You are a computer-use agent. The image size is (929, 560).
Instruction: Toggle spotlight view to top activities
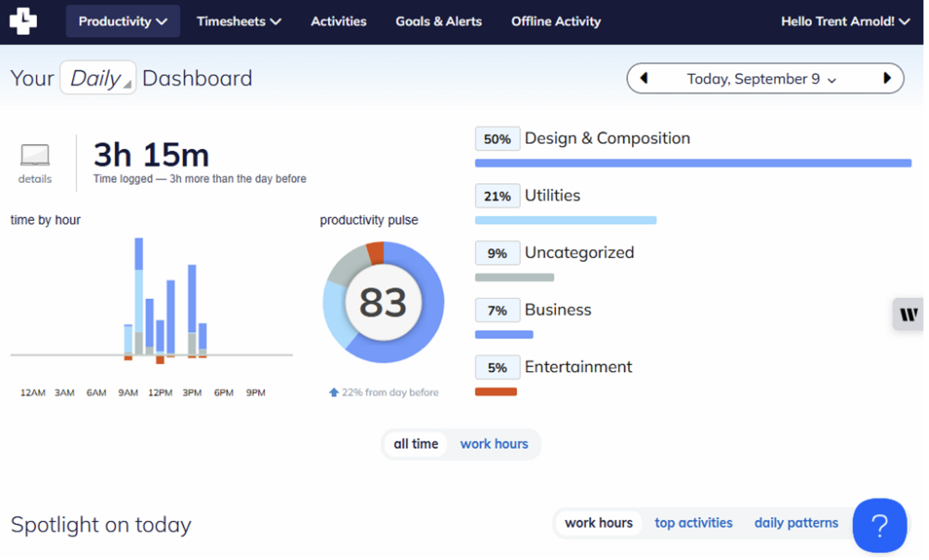693,523
